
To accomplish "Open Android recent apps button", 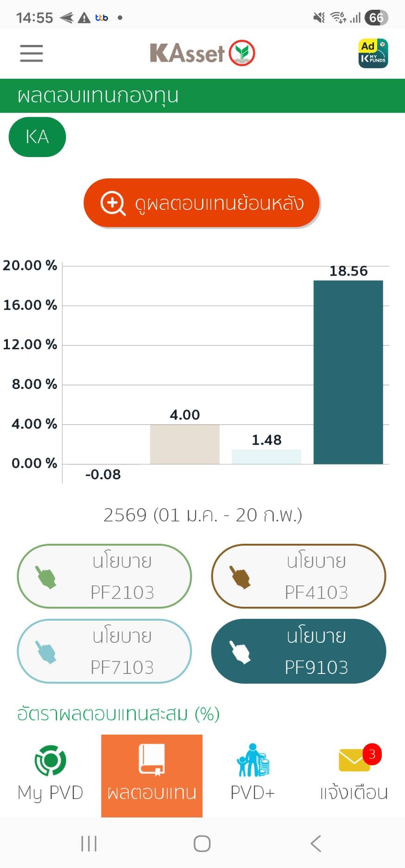I will [x=89, y=843].
